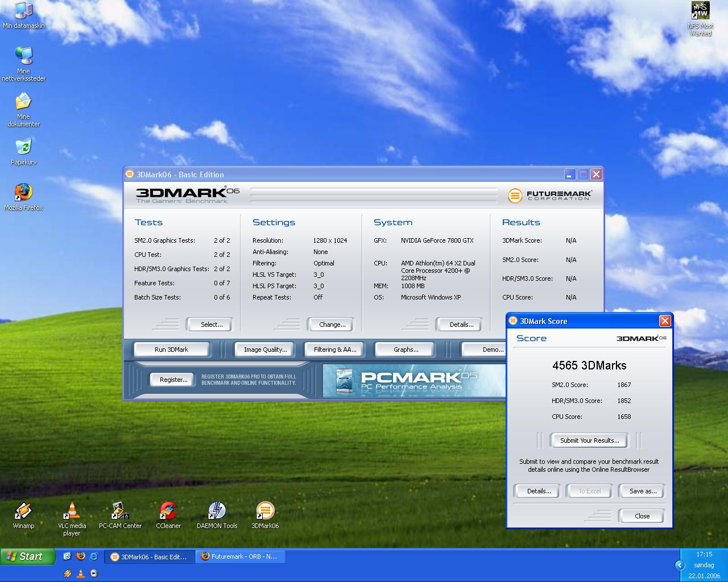Image resolution: width=728 pixels, height=582 pixels.
Task: Click 3DMark06 title bar icon
Action: pyautogui.click(x=130, y=174)
